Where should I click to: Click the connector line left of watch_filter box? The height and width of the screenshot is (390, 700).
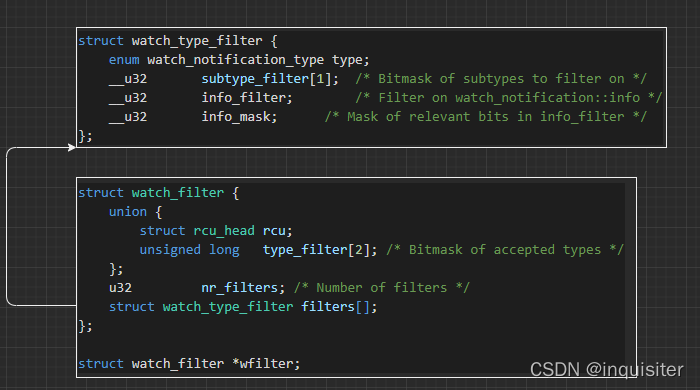7,227
